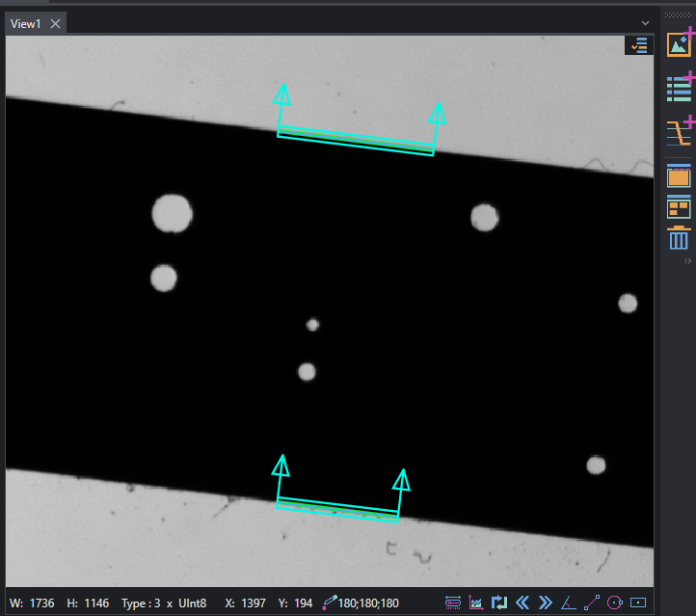
Task: Switch to tiled windows layout icon
Action: click(x=679, y=207)
